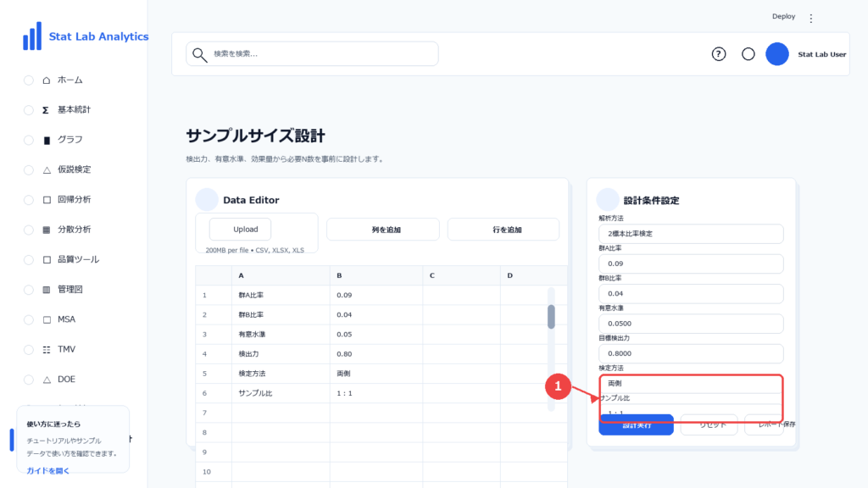Click the Upload button
Viewport: 868px width, 488px height.
(240, 229)
